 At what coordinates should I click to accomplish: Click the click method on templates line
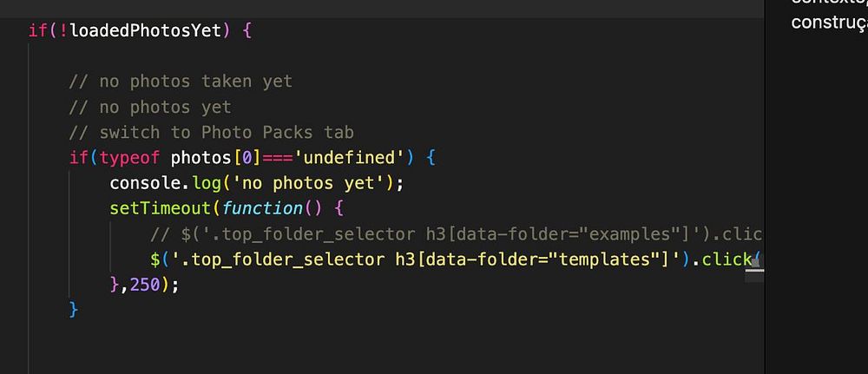pos(727,259)
